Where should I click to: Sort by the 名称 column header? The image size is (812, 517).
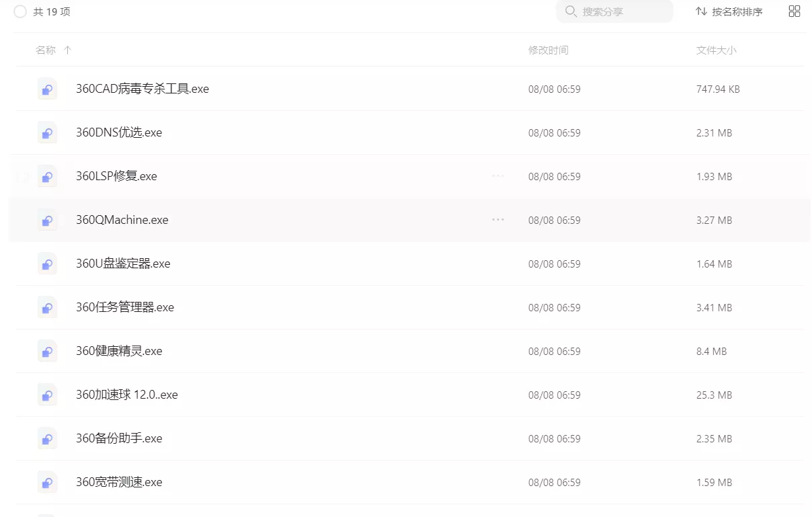click(46, 50)
